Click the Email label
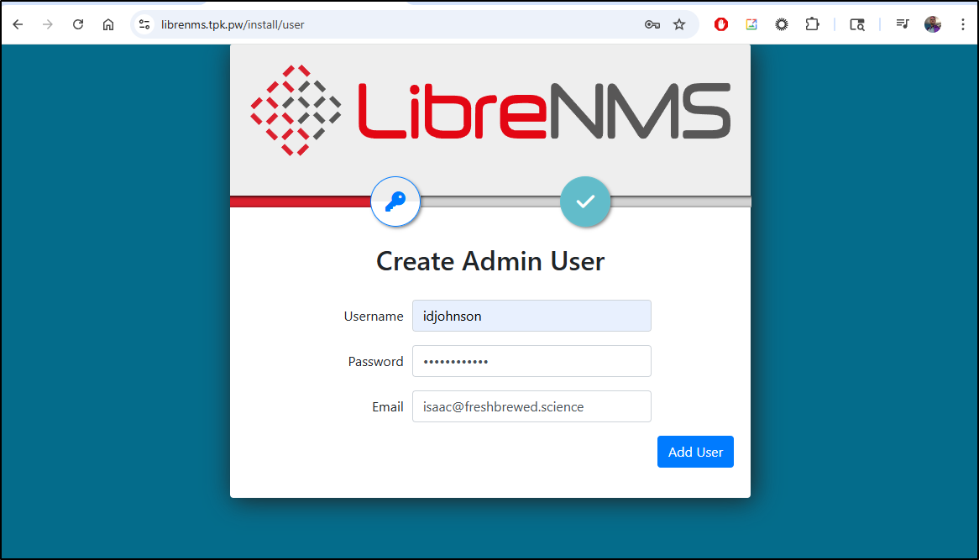This screenshot has width=979, height=560. [x=387, y=406]
